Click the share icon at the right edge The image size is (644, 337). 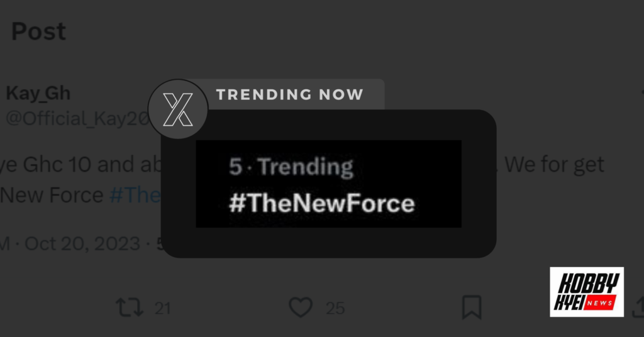[x=638, y=308]
